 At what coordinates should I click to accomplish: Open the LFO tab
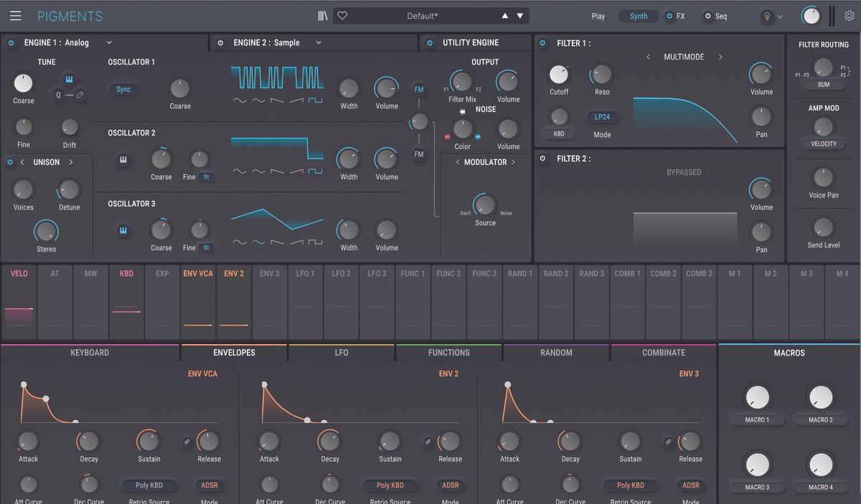tap(340, 352)
